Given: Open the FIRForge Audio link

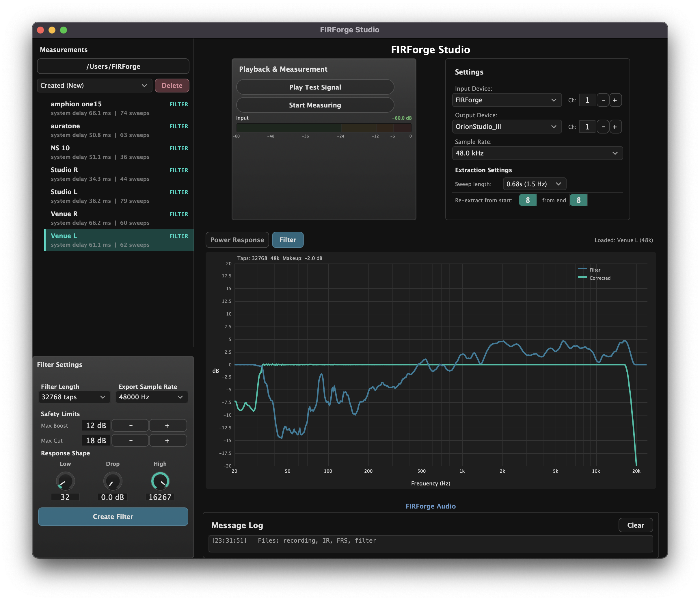Looking at the screenshot, I should (x=430, y=506).
